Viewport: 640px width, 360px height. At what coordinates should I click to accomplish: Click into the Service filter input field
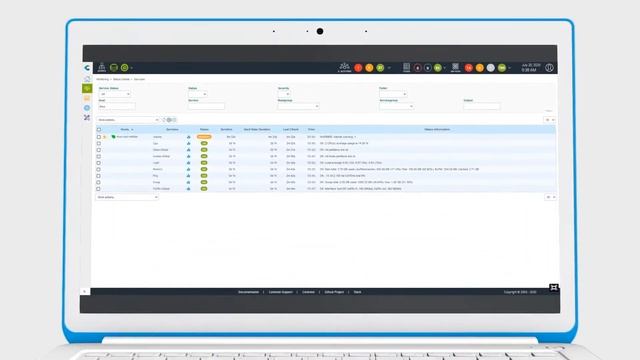point(207,107)
